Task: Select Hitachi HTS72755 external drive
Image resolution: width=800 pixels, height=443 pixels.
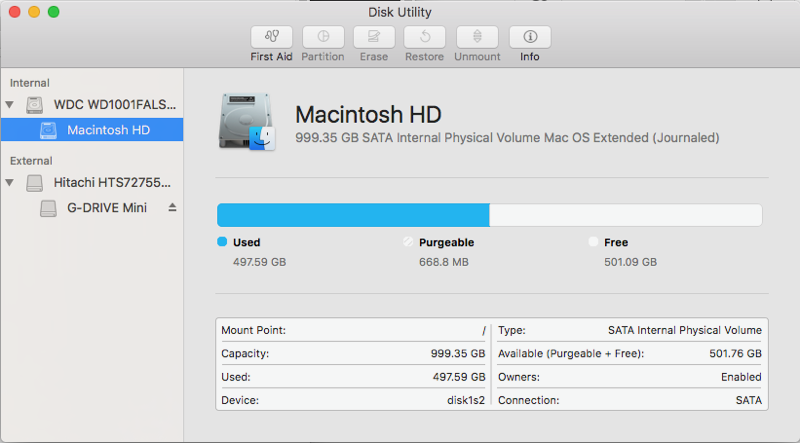Action: point(92,182)
